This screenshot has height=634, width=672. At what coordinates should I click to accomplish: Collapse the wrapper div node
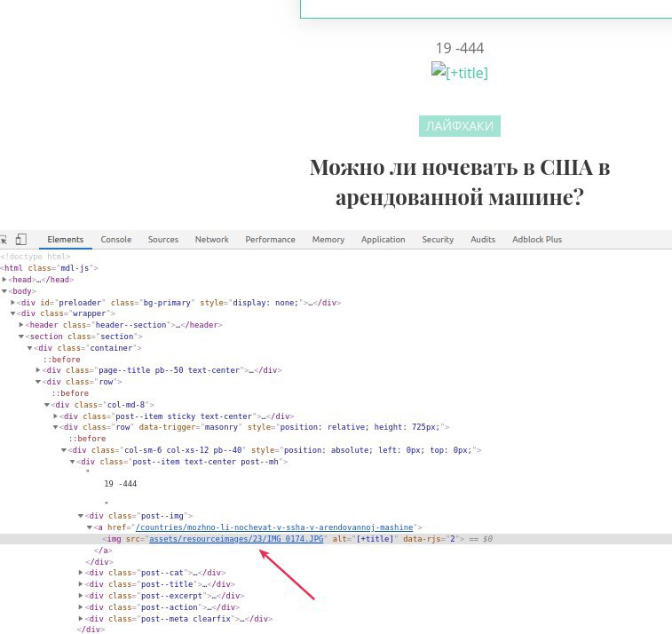13,313
